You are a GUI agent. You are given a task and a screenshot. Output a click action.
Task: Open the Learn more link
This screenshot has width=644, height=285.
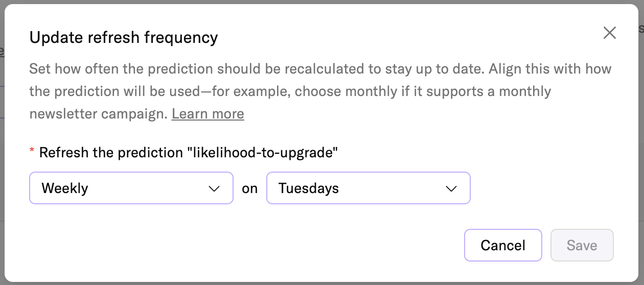click(208, 113)
